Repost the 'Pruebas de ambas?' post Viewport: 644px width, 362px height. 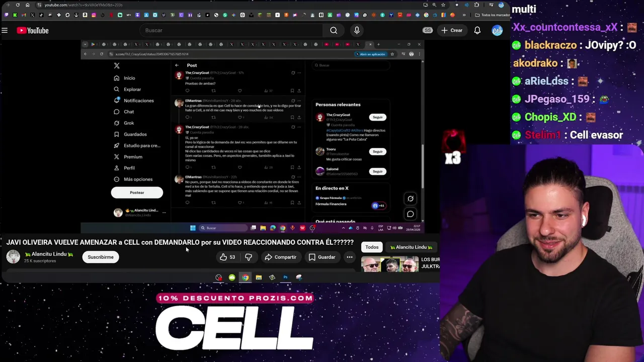click(213, 91)
